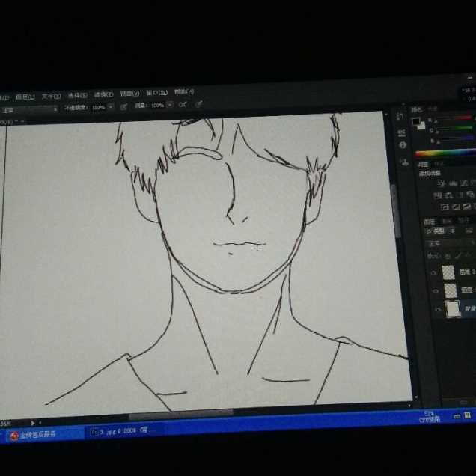Click the canvas horizontal scrollbar thumb
Image resolution: width=476 pixels, height=476 pixels.
pyautogui.click(x=181, y=415)
